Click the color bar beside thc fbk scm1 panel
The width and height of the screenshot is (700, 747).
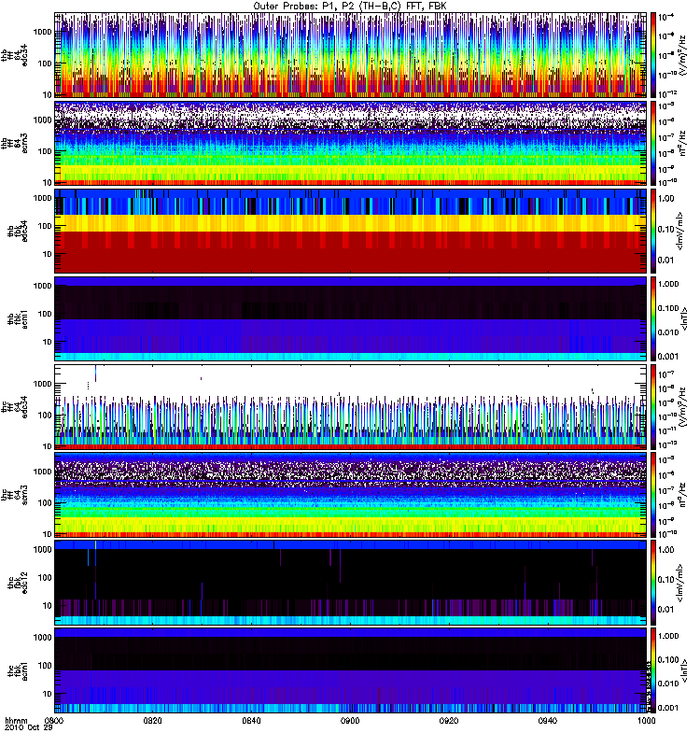tap(653, 670)
